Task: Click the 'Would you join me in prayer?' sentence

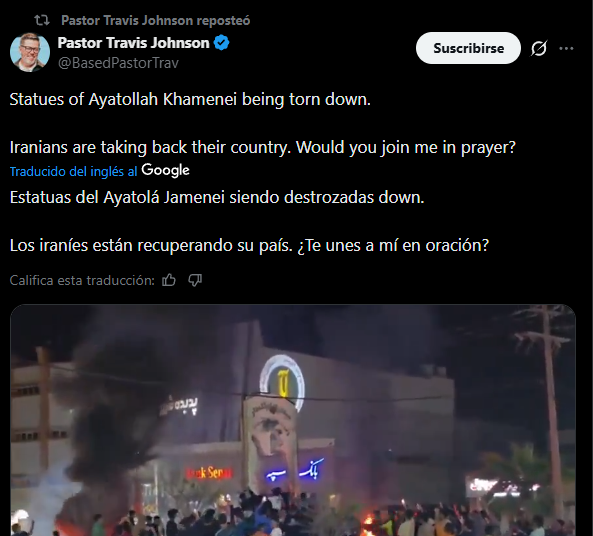Action: click(x=406, y=147)
